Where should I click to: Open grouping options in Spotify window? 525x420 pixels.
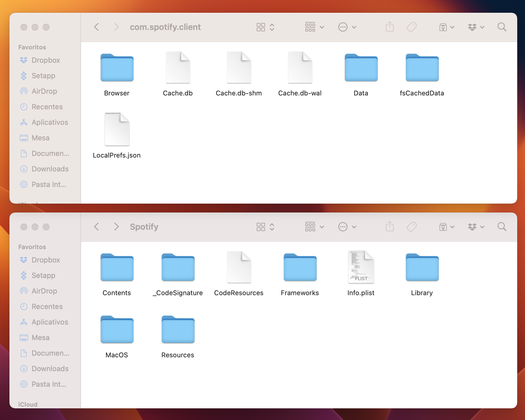314,227
